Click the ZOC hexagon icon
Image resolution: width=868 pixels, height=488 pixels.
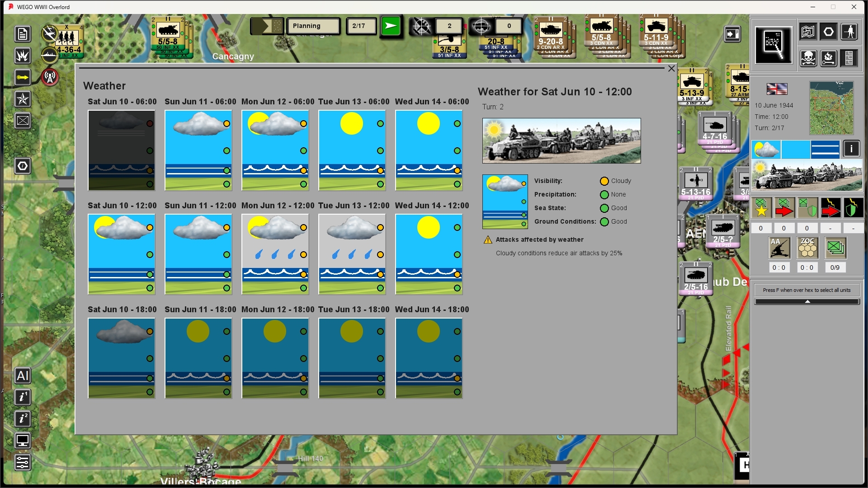(x=807, y=248)
